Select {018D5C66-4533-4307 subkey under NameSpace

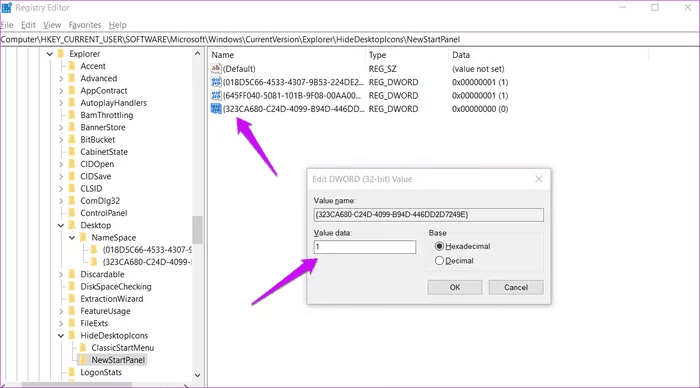[x=147, y=250]
